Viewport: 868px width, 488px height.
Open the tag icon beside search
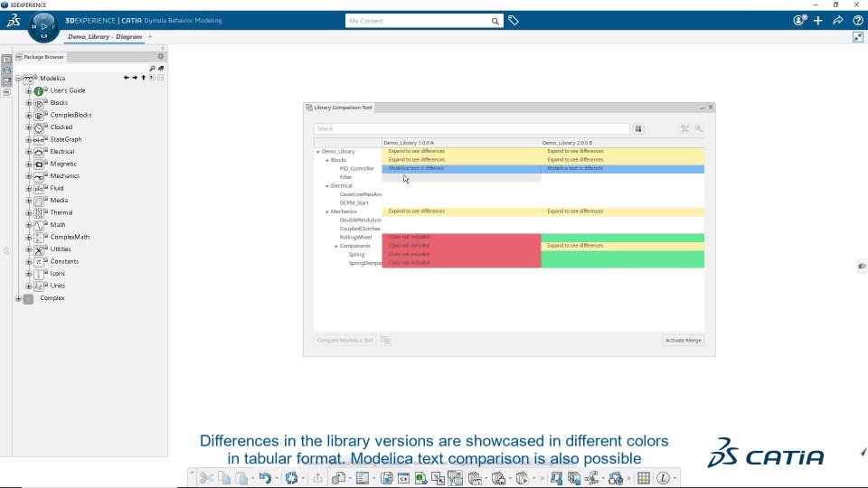point(514,21)
